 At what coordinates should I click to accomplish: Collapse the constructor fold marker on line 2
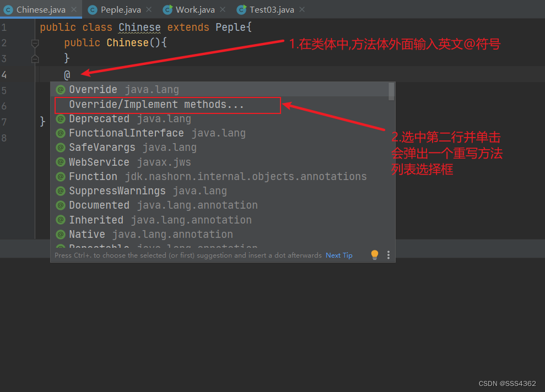[35, 43]
